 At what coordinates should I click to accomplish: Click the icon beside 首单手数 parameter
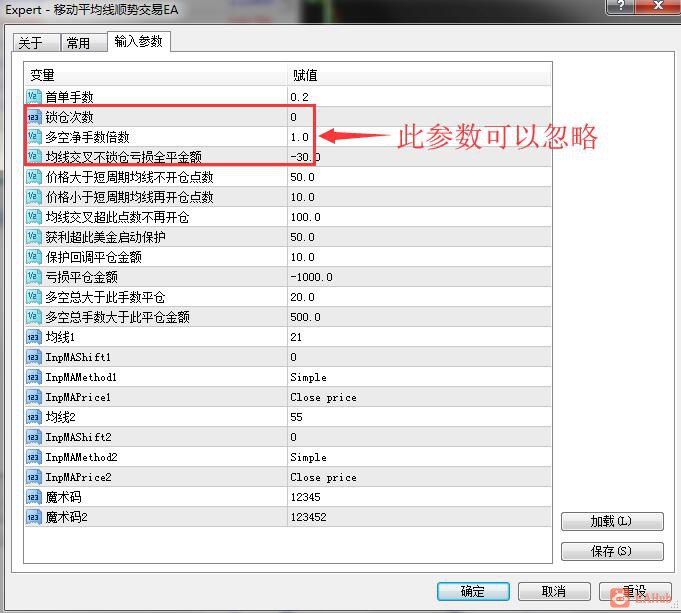pos(34,96)
